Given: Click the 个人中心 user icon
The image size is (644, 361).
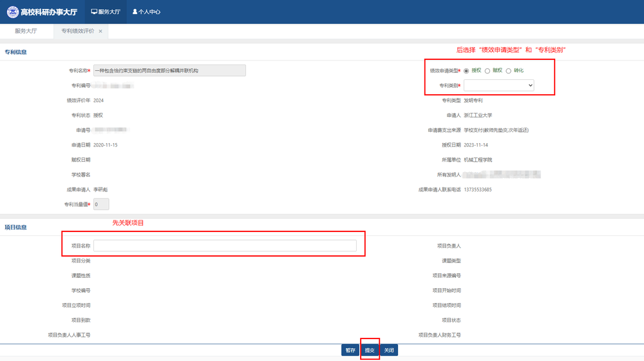Looking at the screenshot, I should pos(135,12).
